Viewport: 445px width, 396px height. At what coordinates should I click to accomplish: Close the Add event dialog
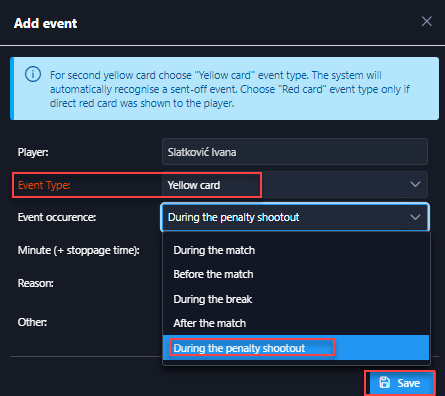click(x=427, y=22)
